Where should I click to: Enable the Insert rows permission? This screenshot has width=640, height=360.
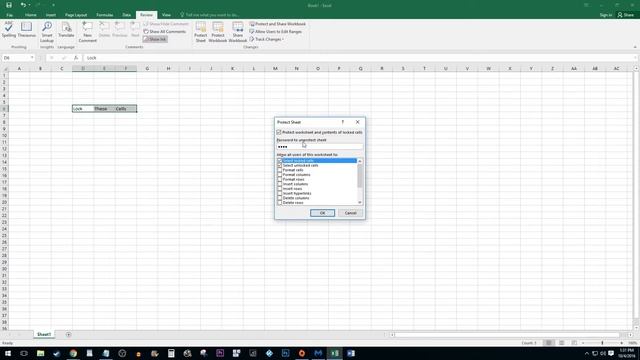pyautogui.click(x=280, y=189)
